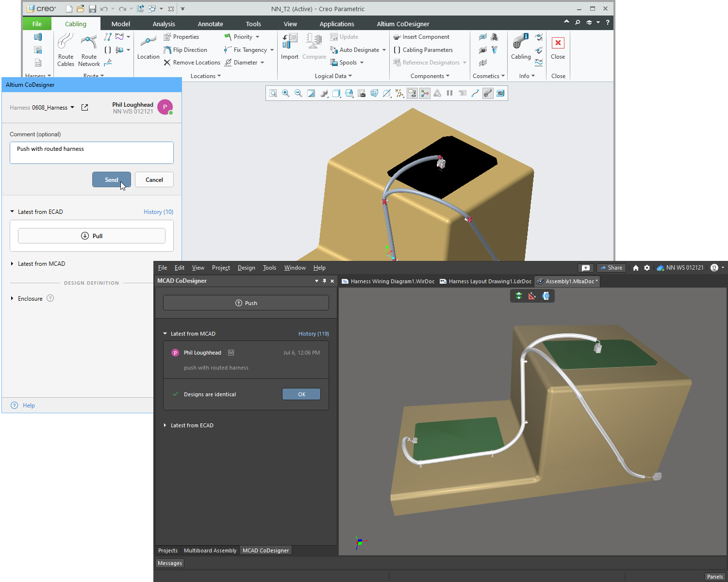Viewport: 728px width, 582px height.
Task: Open the Harness Layout Drawing1.LdrDoc tab
Action: (x=485, y=281)
